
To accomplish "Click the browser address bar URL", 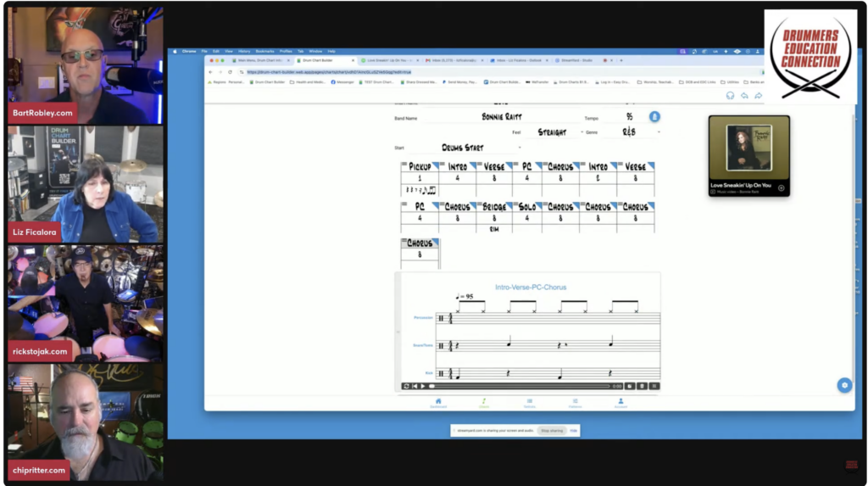I will click(329, 72).
